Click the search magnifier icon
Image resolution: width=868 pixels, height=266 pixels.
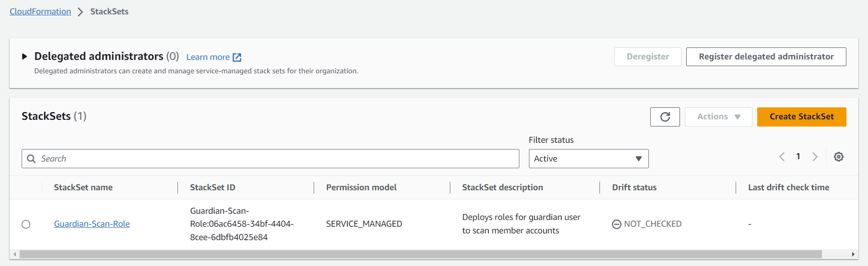tap(32, 159)
